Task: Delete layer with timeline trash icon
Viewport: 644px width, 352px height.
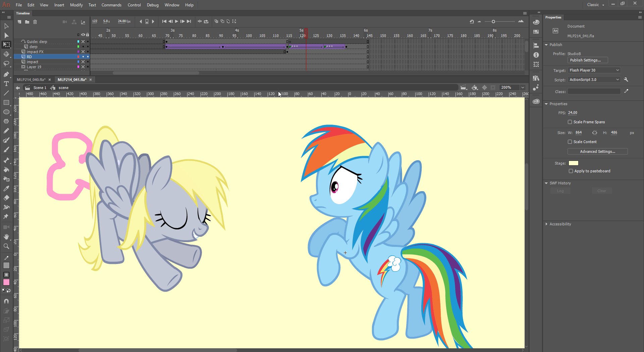Action: (x=35, y=22)
